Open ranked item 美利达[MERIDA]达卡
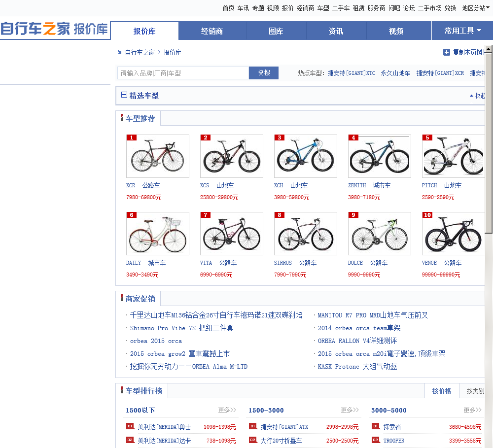Screen dimensions: 493x448 coord(164,441)
